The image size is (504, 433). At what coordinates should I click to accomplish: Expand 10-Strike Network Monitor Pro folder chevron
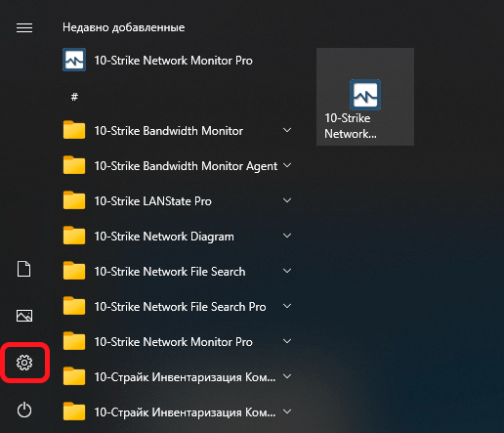[x=287, y=341]
